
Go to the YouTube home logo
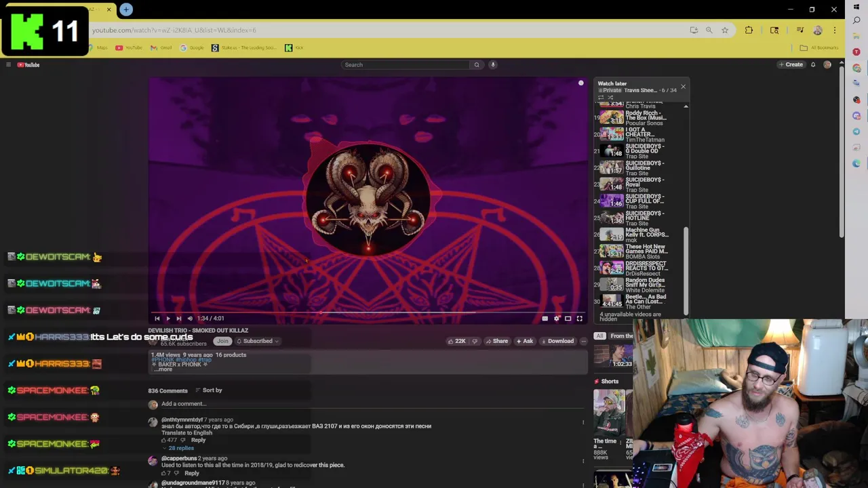[x=28, y=64]
